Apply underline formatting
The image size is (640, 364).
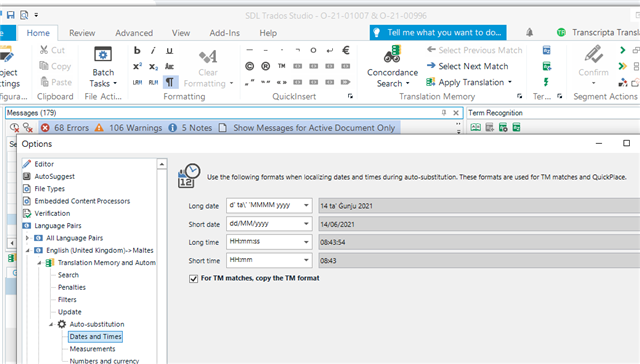click(169, 50)
